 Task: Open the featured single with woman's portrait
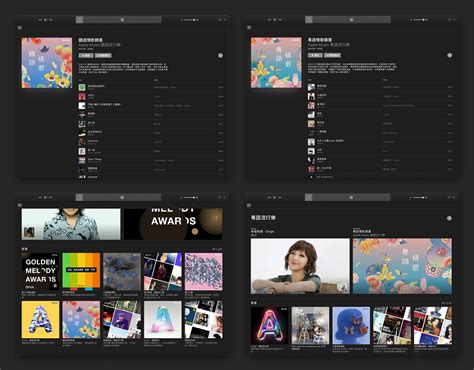coord(300,266)
